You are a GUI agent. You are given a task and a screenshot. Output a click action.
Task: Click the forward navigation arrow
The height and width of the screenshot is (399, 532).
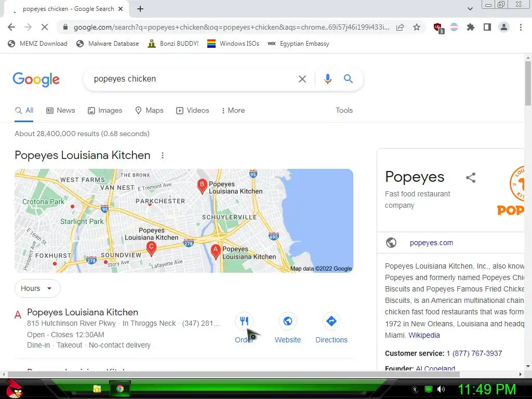[28, 27]
